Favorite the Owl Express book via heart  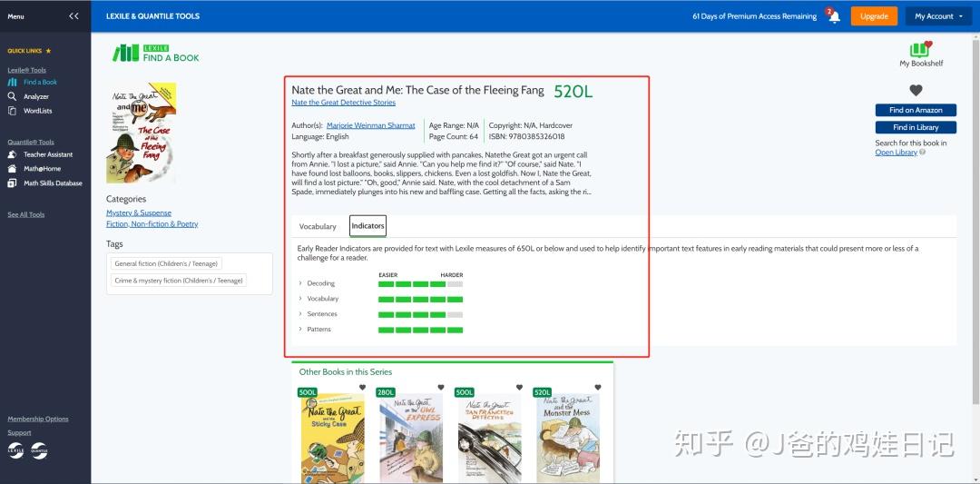tap(441, 388)
